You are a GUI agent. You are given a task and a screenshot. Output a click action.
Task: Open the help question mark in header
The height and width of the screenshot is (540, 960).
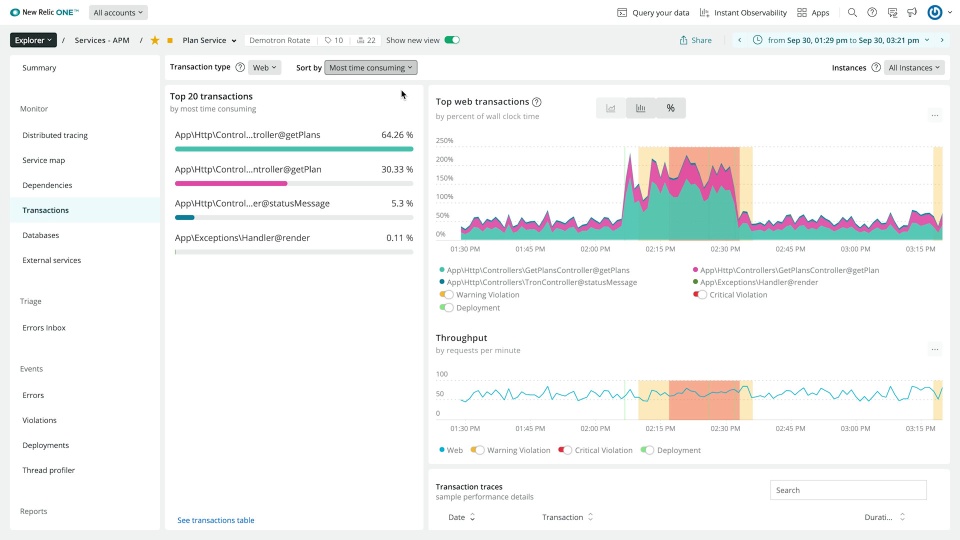click(872, 12)
